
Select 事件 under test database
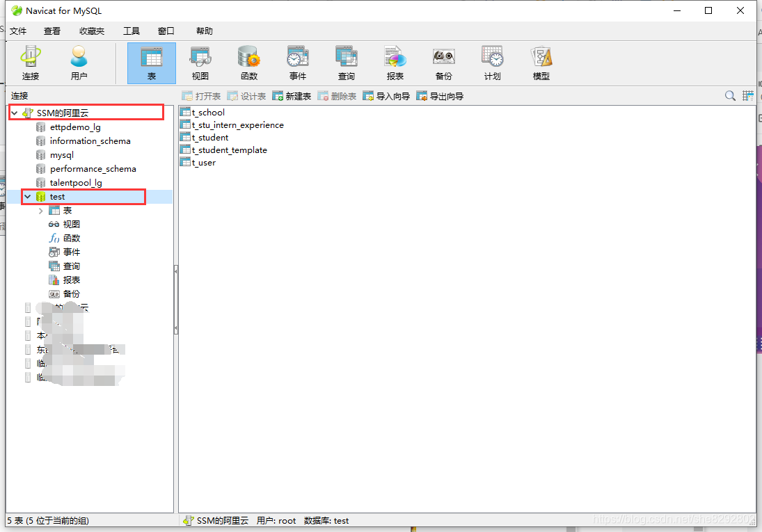tap(72, 252)
